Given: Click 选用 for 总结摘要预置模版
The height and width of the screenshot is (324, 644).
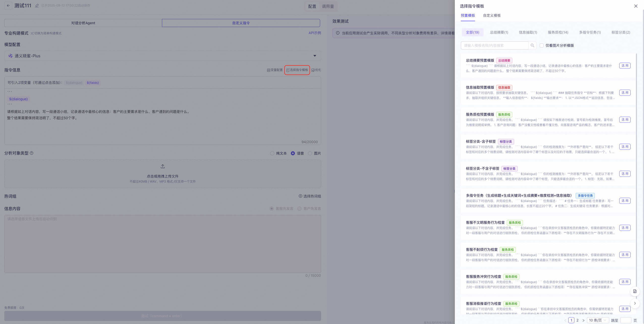Looking at the screenshot, I should tap(625, 66).
